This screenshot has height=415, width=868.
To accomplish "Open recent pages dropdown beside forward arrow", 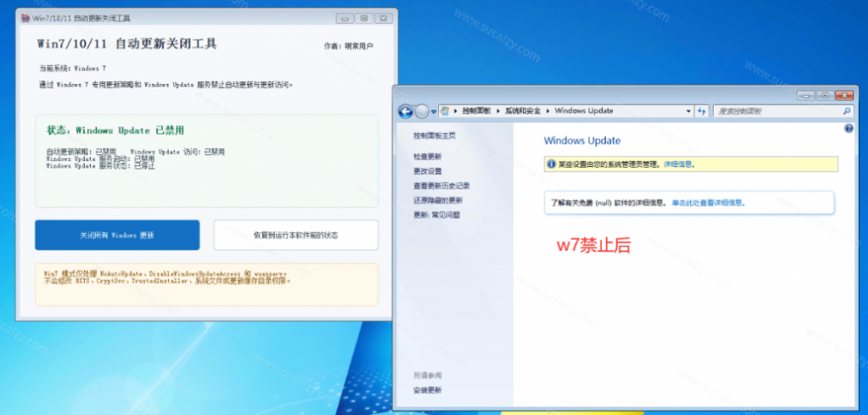I will (433, 112).
